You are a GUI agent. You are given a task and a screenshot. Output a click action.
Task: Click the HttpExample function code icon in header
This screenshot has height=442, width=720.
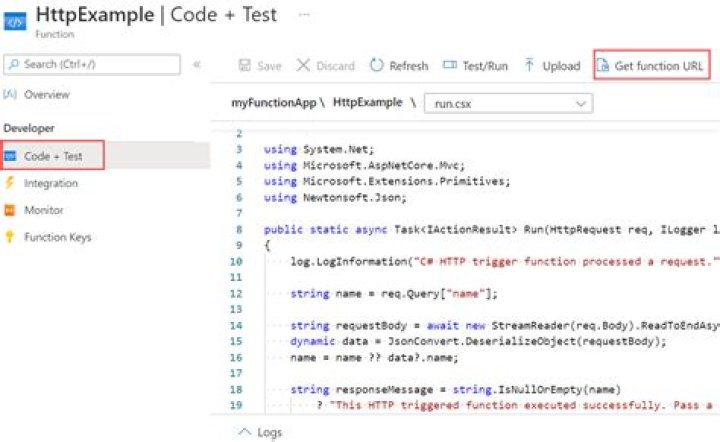coord(15,22)
